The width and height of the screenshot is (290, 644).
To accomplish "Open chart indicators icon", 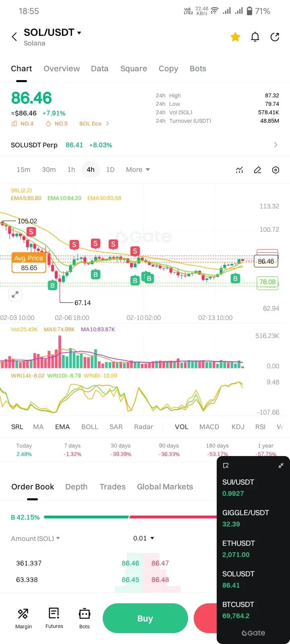I will pyautogui.click(x=239, y=170).
